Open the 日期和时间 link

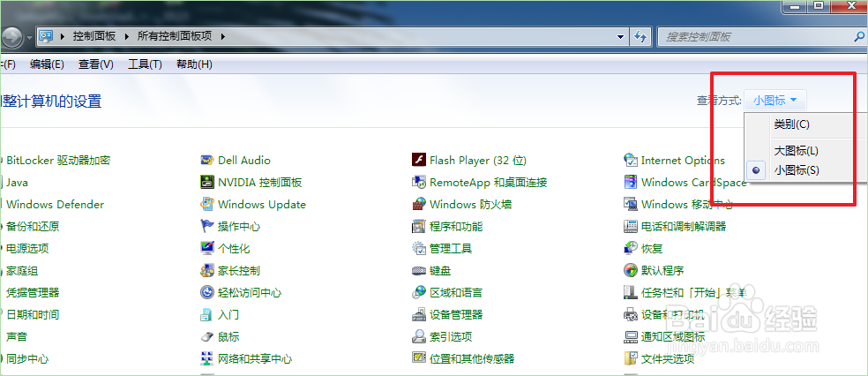(33, 314)
